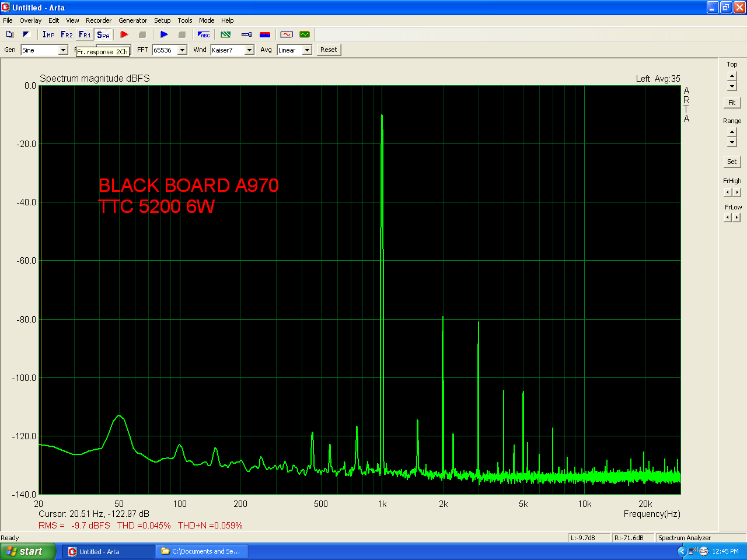Screen dimensions: 747x560
Task: Click the BLACK BOARD A970 graph annotation
Action: (189, 185)
